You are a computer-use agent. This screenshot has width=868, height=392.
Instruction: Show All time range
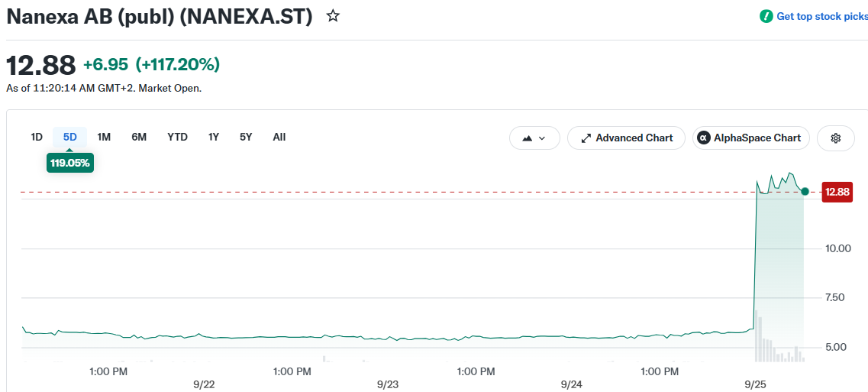279,137
